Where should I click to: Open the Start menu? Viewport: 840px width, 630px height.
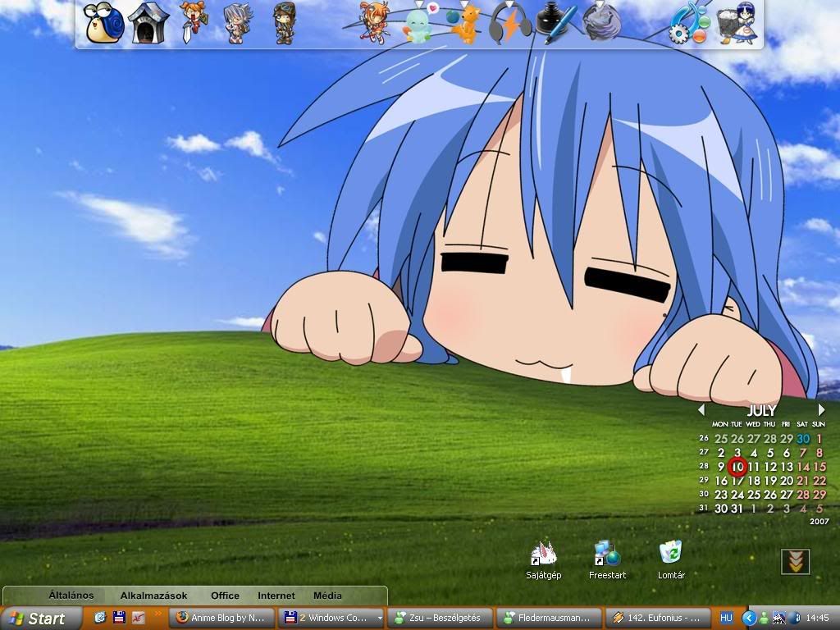tap(41, 619)
